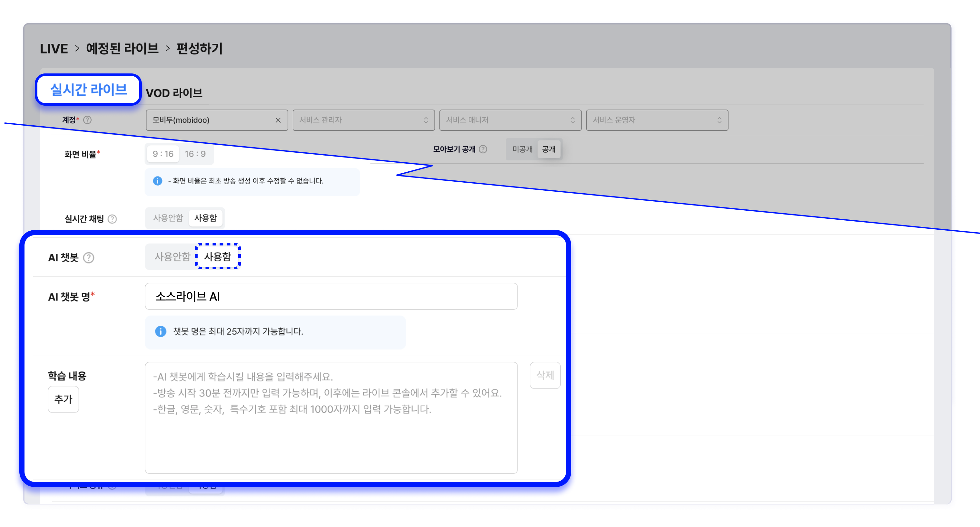Click info icon in 챗봇 명 notice
The image size is (980, 527).
point(161,331)
